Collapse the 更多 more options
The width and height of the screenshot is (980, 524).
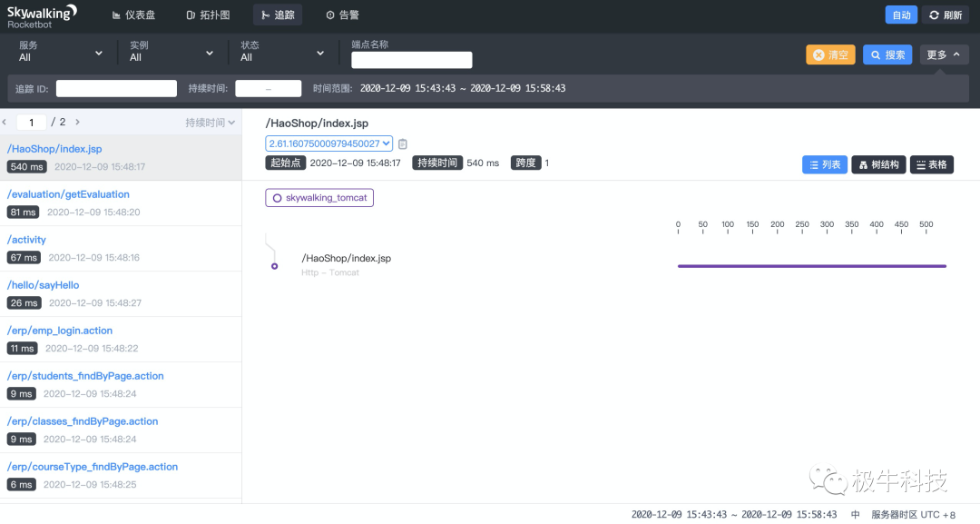tap(944, 55)
